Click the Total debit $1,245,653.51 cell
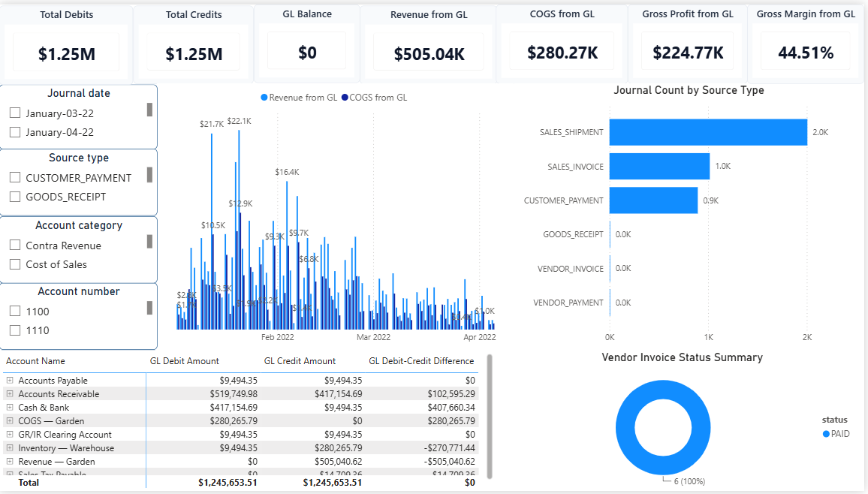The width and height of the screenshot is (868, 494). pyautogui.click(x=228, y=483)
